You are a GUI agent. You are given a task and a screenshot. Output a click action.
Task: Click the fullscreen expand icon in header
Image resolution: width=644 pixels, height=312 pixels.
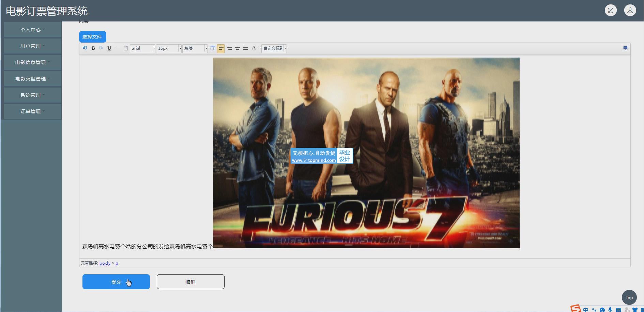point(611,10)
